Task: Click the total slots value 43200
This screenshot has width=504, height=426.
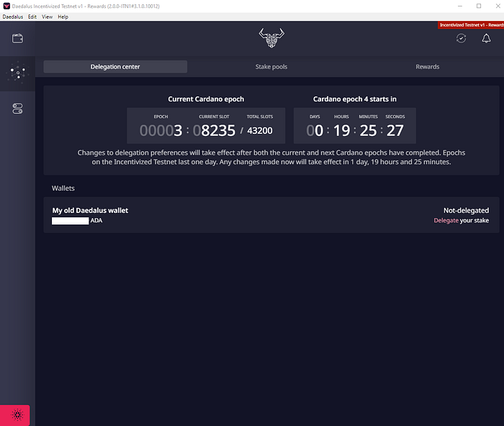Action: pyautogui.click(x=260, y=130)
